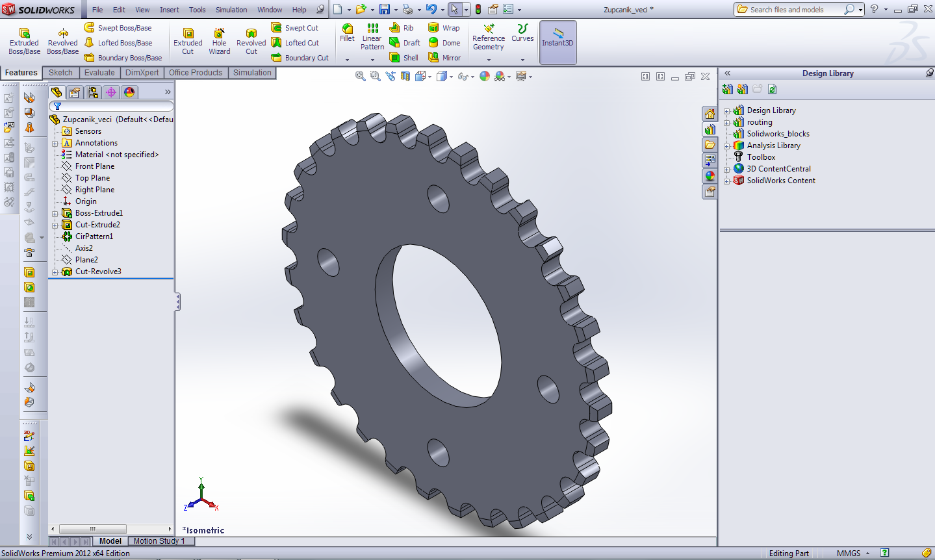This screenshot has height=560, width=935.
Task: Collapse the Design Library pane with chevrons
Action: (x=728, y=73)
